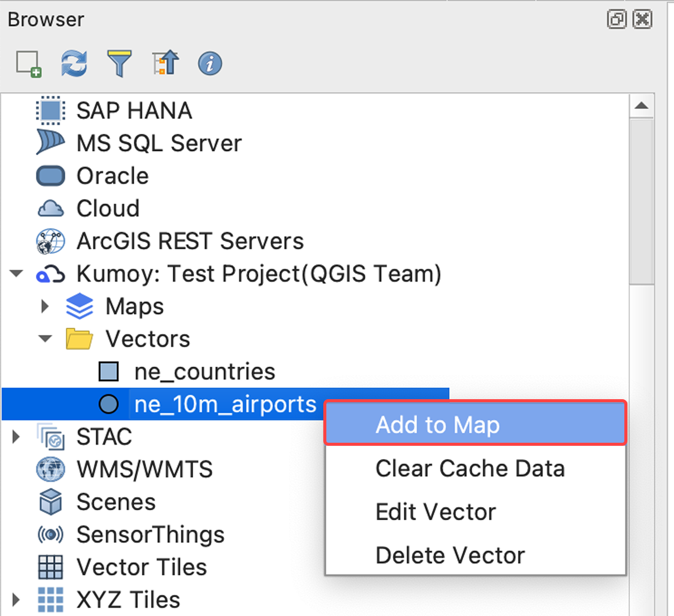Select the SAP HANA entry
Image resolution: width=674 pixels, height=616 pixels.
134,111
